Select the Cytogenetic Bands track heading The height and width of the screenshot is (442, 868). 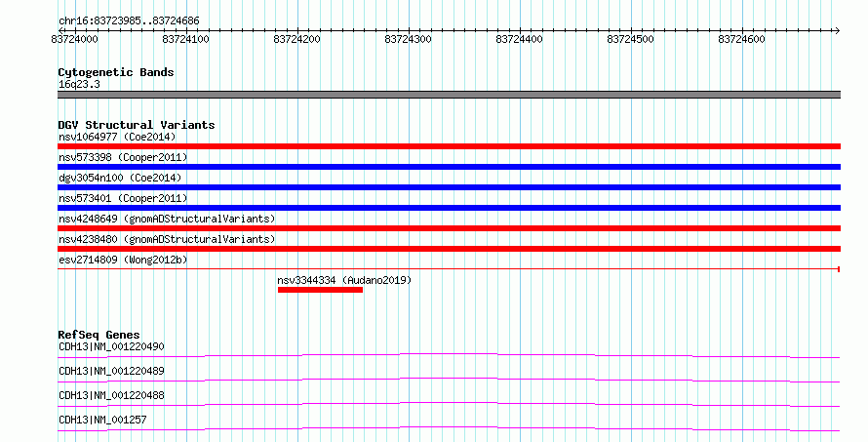click(x=116, y=72)
